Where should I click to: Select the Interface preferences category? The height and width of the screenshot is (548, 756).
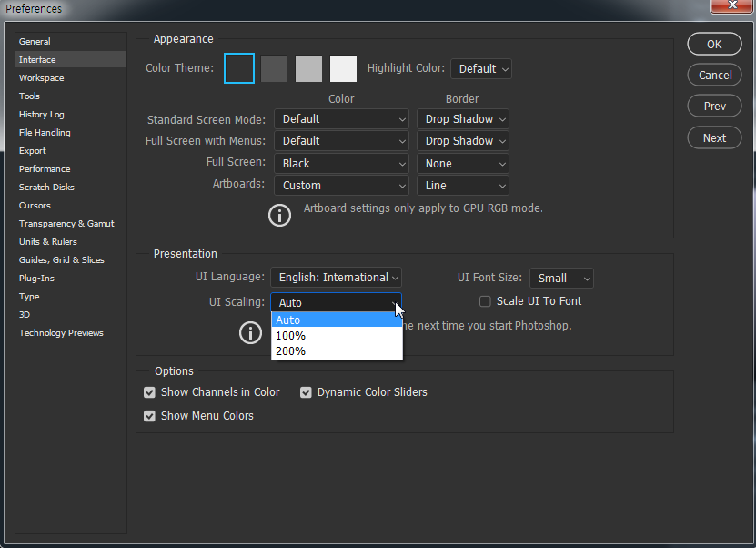pyautogui.click(x=71, y=60)
